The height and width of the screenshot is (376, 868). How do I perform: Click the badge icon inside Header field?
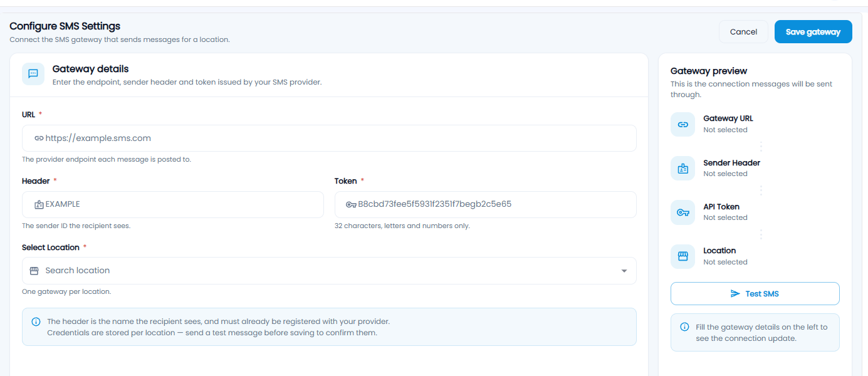click(x=39, y=204)
